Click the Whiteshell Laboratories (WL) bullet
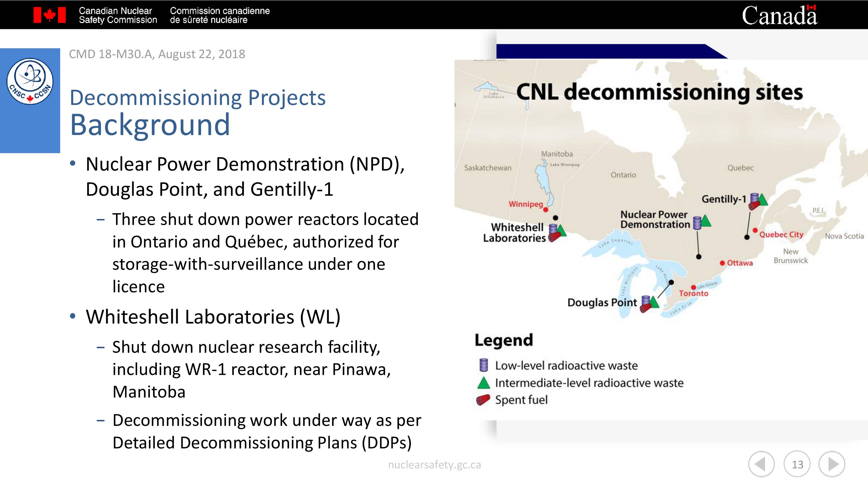 coord(213,317)
